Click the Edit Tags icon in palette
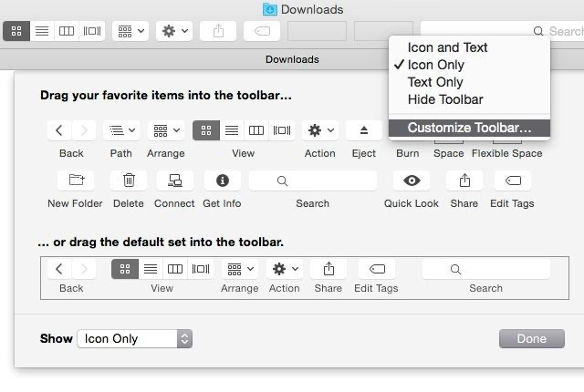584x392 pixels. 512,181
